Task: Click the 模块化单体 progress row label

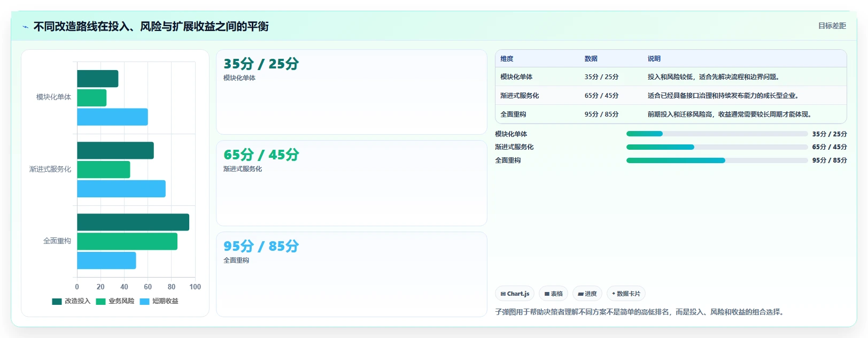Action: [x=511, y=134]
